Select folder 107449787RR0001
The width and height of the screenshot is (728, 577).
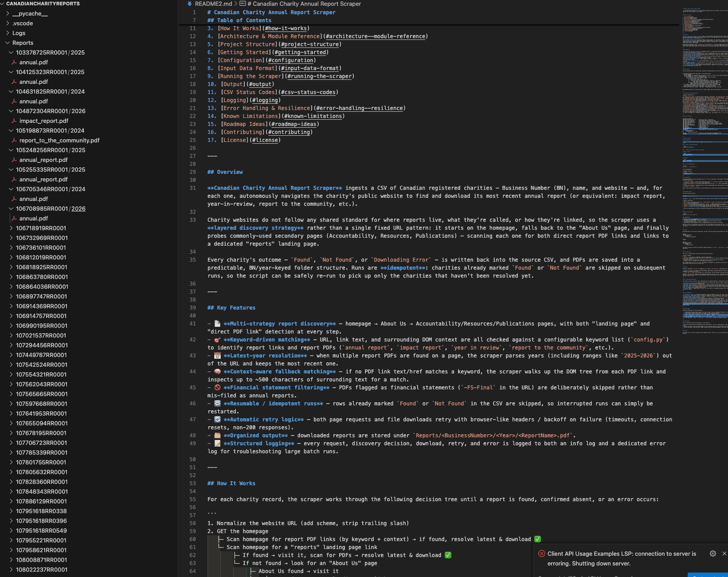coord(41,355)
